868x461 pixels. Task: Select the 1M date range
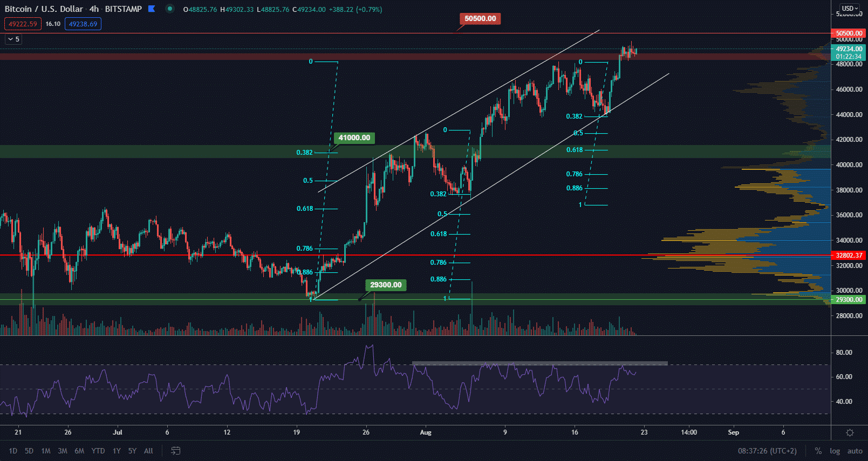point(46,451)
